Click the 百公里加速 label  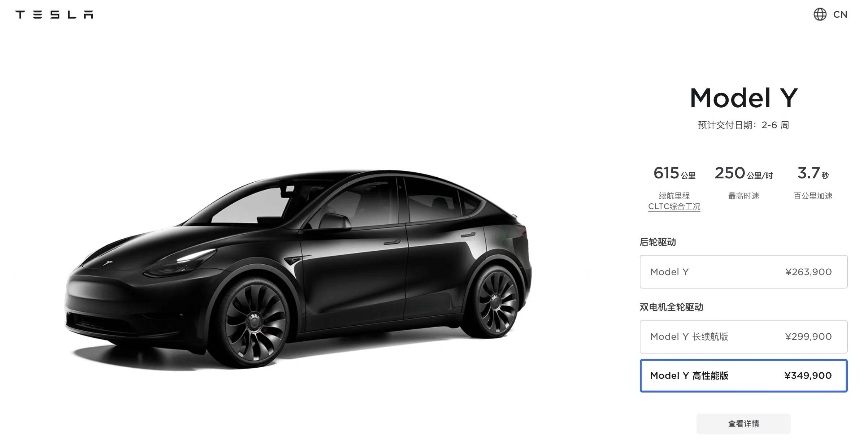pos(813,196)
